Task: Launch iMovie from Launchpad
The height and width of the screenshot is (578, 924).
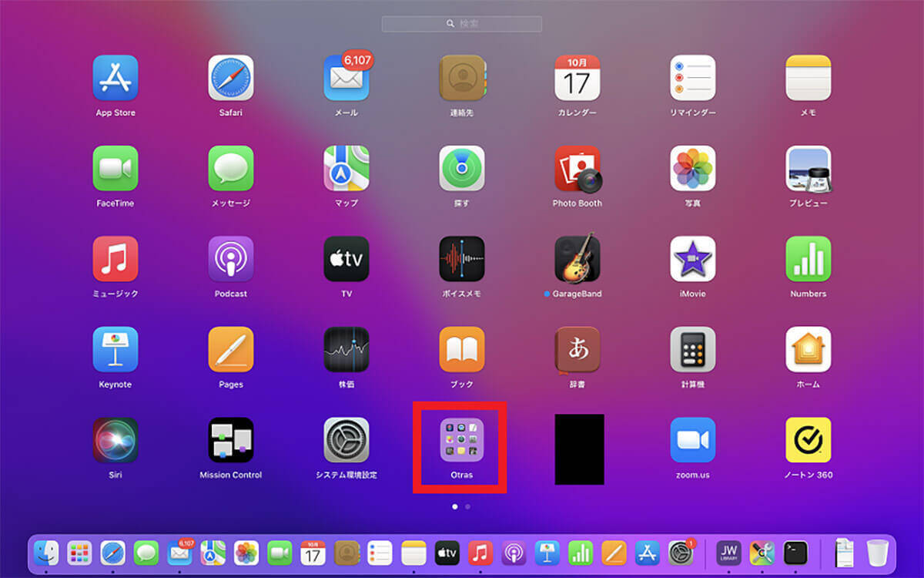Action: coord(692,259)
